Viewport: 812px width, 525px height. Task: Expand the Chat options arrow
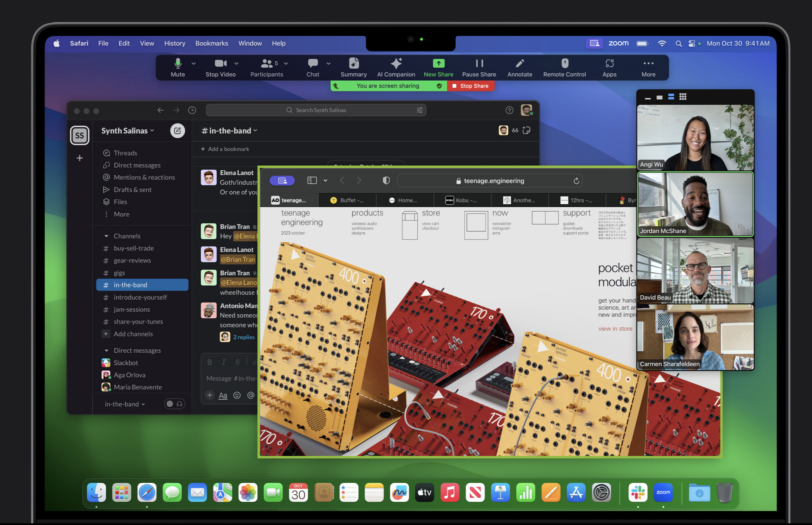click(328, 63)
